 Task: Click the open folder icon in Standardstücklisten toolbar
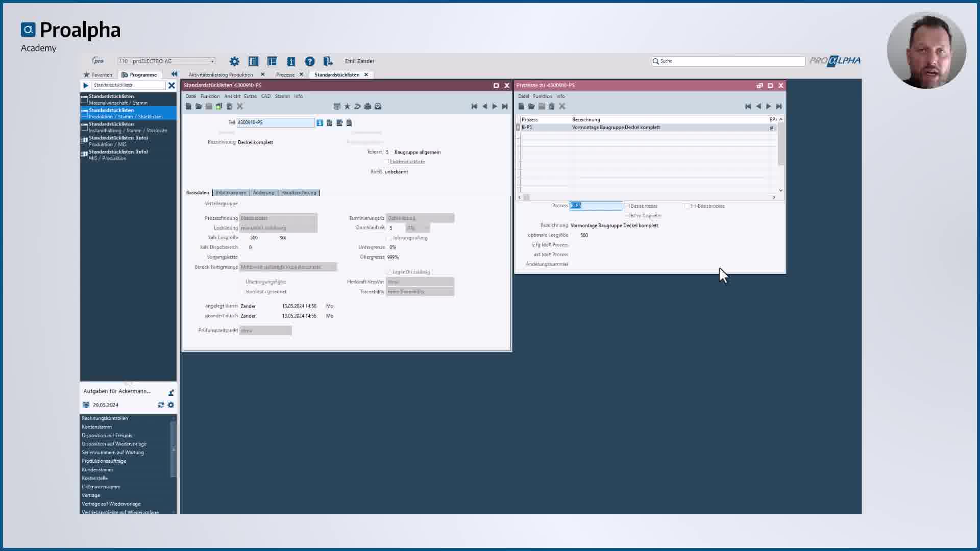[x=199, y=106]
